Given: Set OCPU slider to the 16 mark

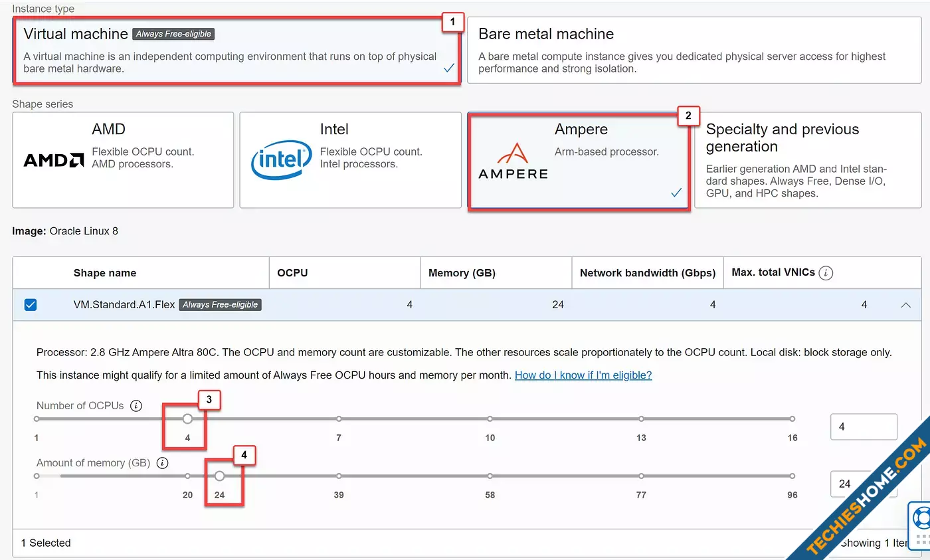Looking at the screenshot, I should coord(792,419).
